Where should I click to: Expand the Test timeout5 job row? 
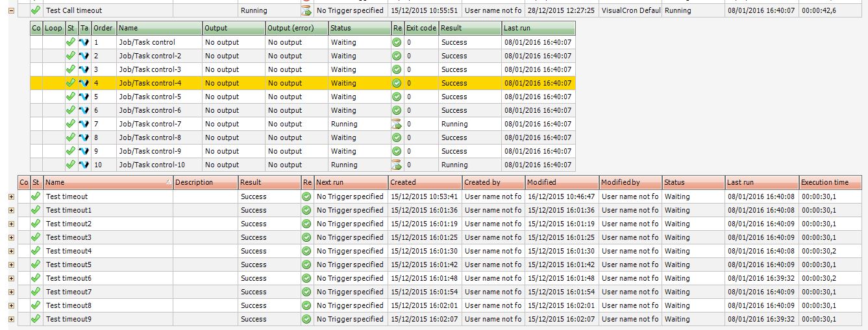point(11,265)
